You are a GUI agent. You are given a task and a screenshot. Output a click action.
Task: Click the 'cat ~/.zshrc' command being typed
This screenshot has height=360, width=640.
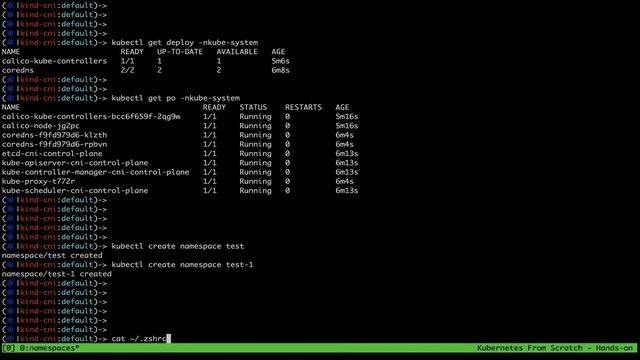pos(139,339)
